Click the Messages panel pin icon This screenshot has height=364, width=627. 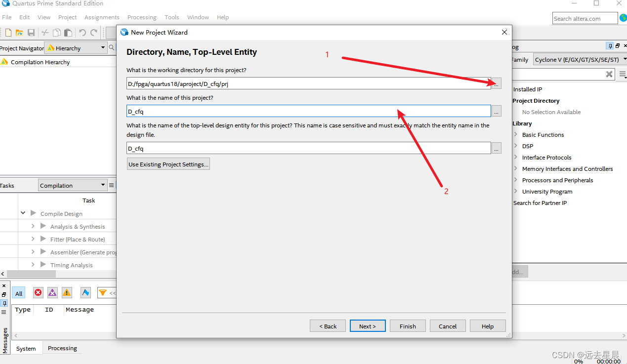(4, 303)
